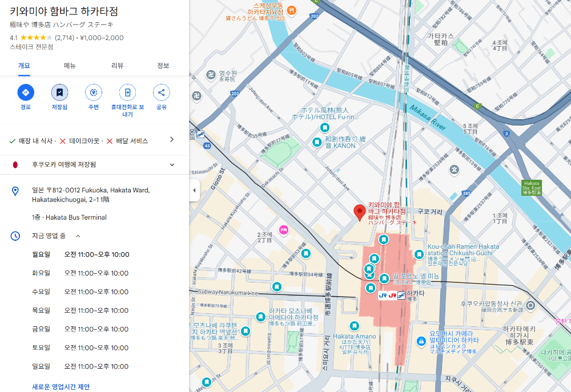Expand the 후쿠오카 여행에 저장됨 dropdown
Image resolution: width=571 pixels, height=392 pixels.
pos(172,165)
